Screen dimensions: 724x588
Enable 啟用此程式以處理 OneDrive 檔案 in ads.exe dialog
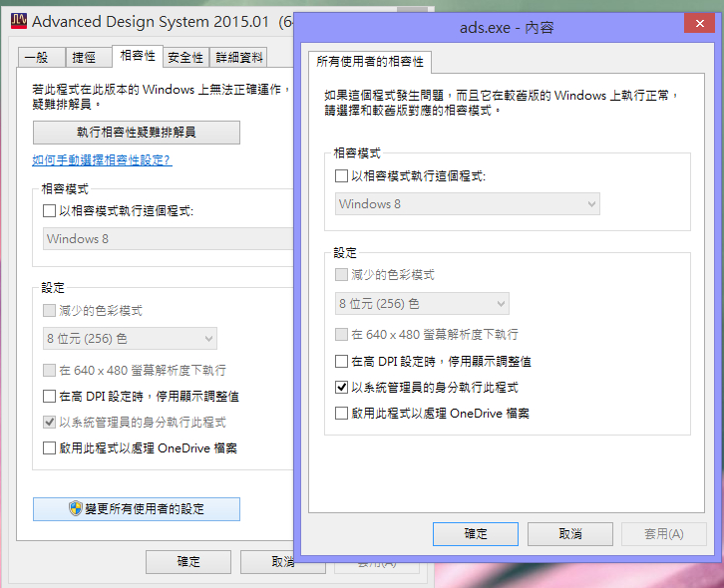(341, 413)
